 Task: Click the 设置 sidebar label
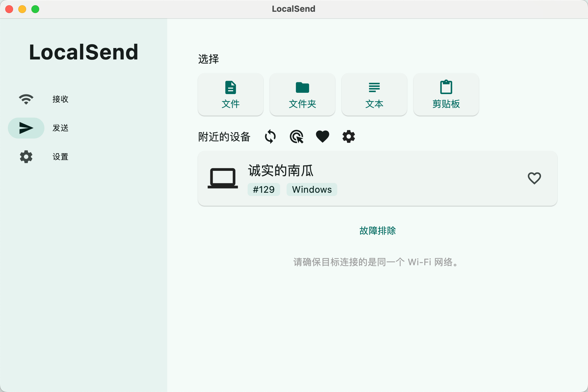pos(60,157)
